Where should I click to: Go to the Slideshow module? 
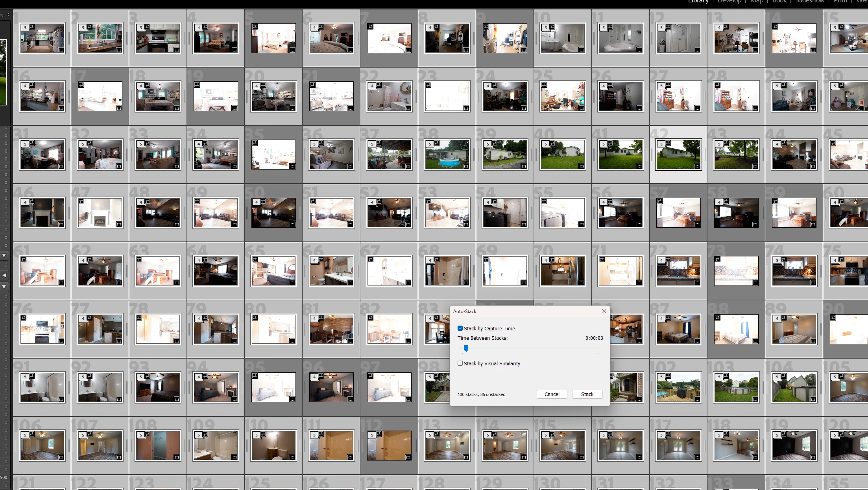point(810,2)
